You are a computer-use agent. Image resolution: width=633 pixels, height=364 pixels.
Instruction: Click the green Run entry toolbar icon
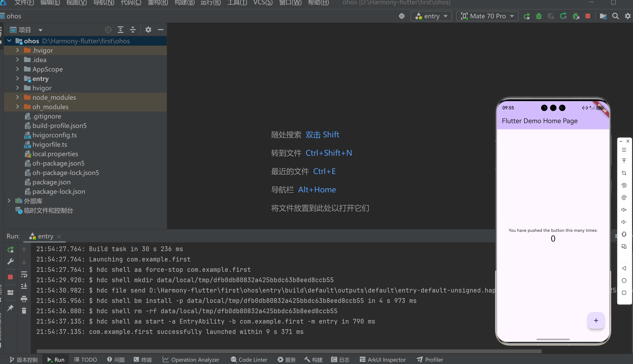526,16
